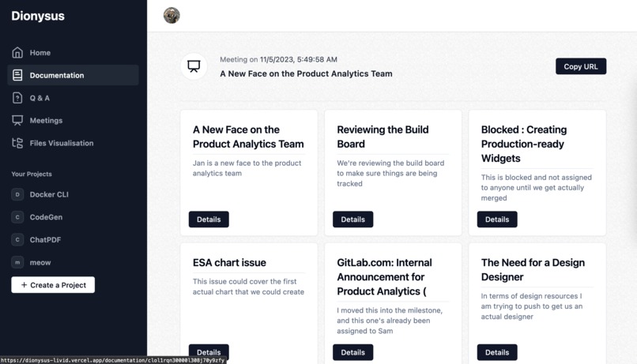The image size is (637, 364).
Task: Open Details for The Need for a Design Designer
Action: pos(497,352)
